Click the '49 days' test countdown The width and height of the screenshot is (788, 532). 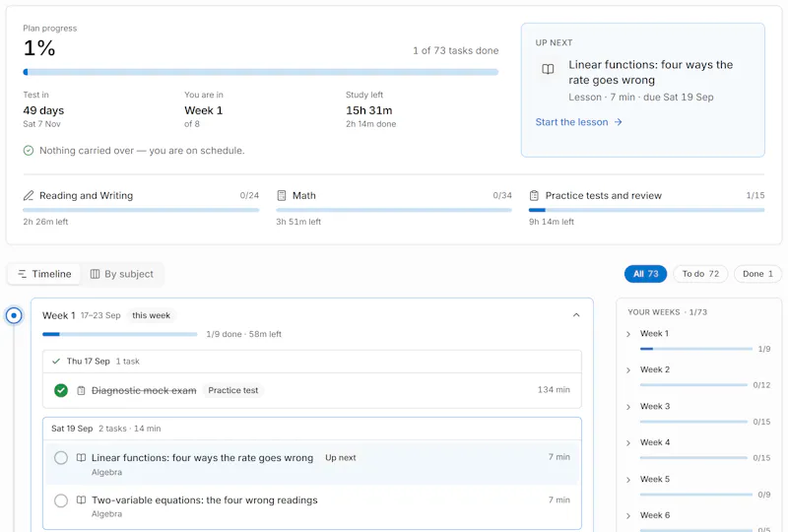(43, 110)
